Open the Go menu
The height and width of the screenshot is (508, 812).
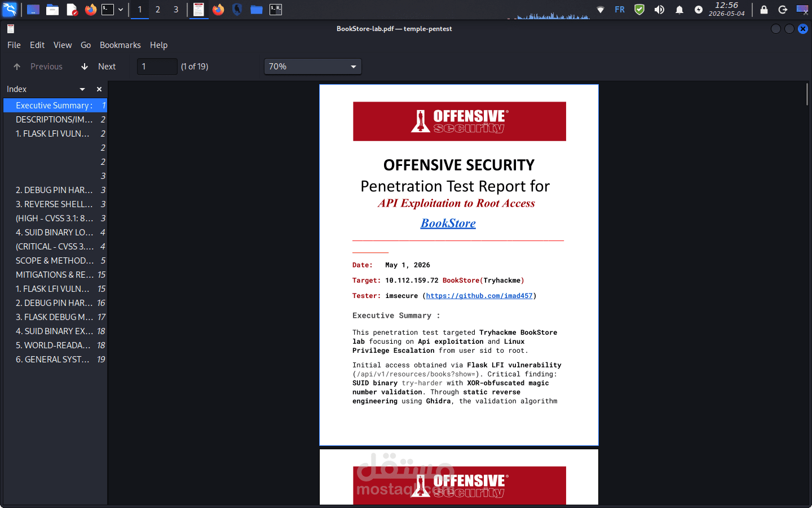(86, 45)
